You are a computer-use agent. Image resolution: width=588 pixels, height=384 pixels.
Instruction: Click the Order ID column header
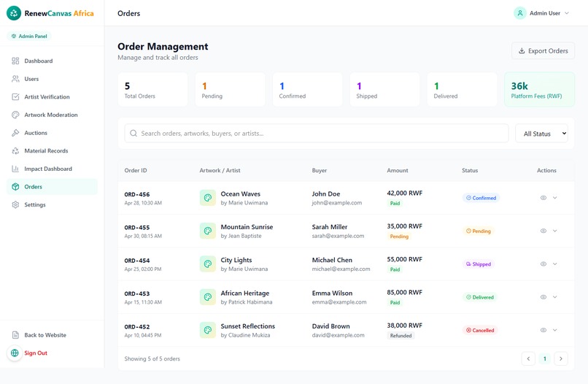pyautogui.click(x=136, y=170)
